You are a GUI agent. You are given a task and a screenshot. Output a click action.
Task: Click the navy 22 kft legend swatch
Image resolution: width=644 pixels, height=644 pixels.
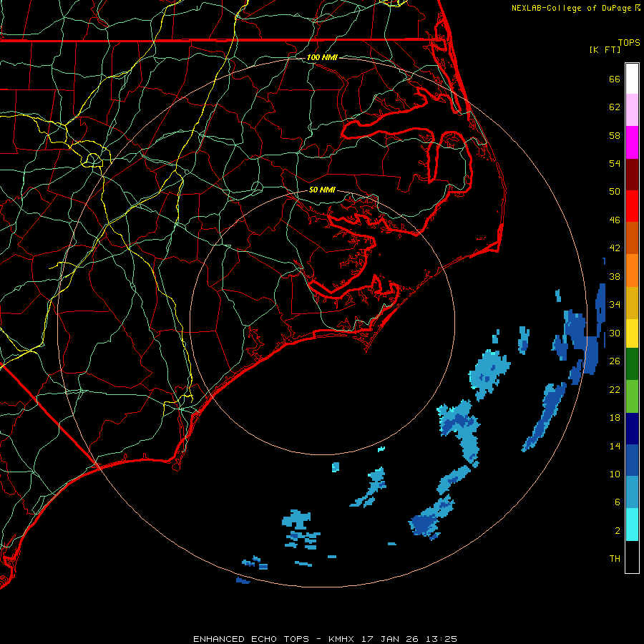pyautogui.click(x=632, y=429)
